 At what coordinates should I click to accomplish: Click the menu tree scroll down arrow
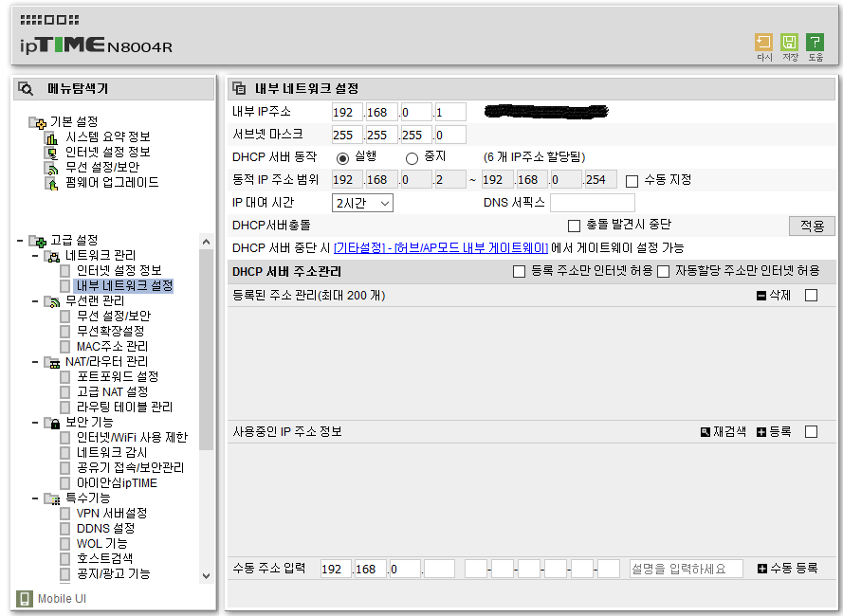click(x=206, y=575)
